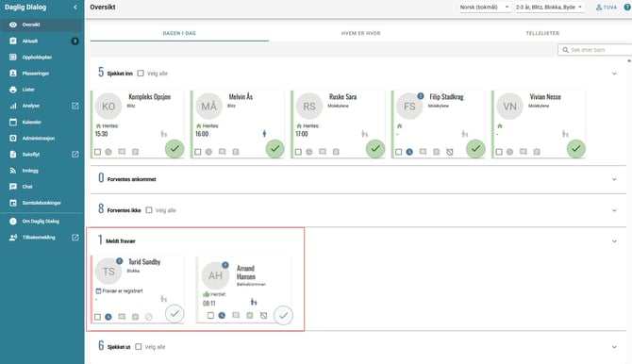Open the TUVA user profile
Image resolution: width=632 pixels, height=364 pixels.
point(607,8)
